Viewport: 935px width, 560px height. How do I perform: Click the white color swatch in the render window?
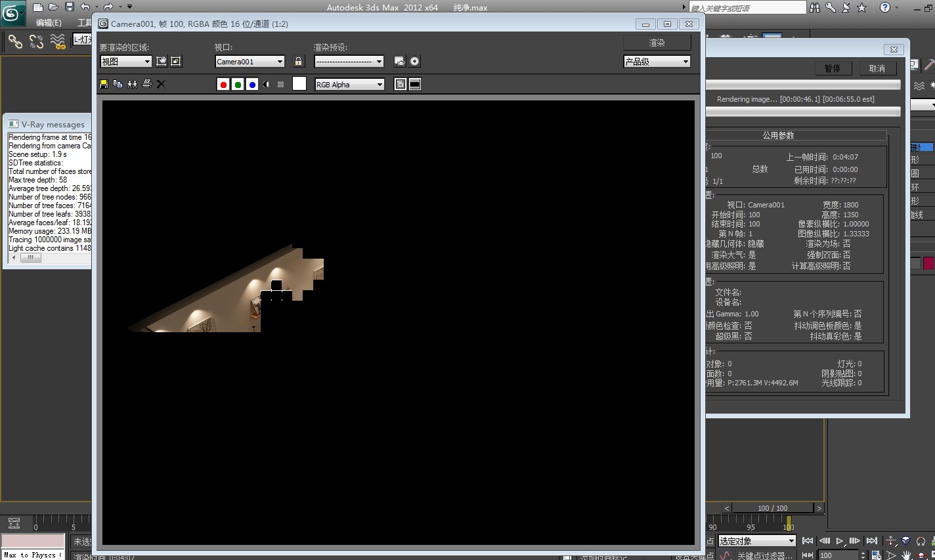tap(299, 83)
